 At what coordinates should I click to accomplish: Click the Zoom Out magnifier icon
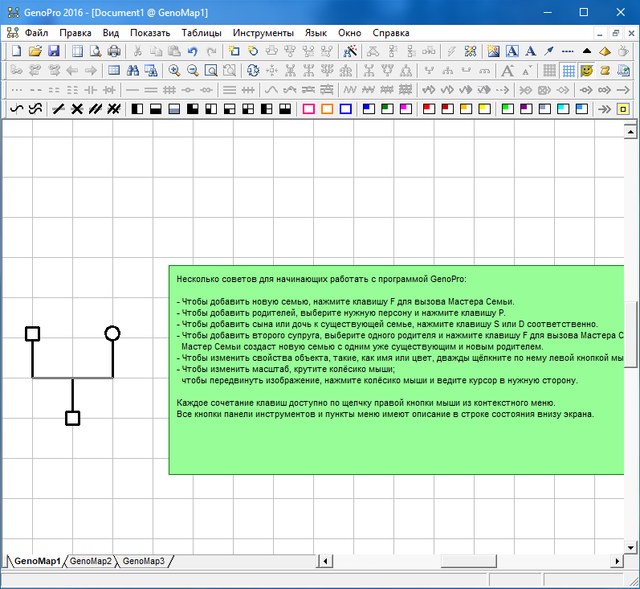click(192, 70)
